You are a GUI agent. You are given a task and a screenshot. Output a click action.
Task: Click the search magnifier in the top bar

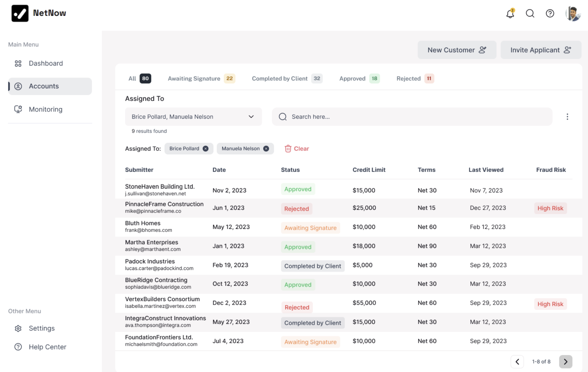point(530,14)
